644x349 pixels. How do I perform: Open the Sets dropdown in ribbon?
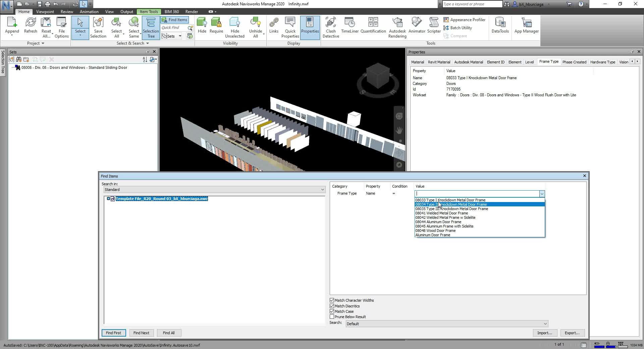(180, 36)
